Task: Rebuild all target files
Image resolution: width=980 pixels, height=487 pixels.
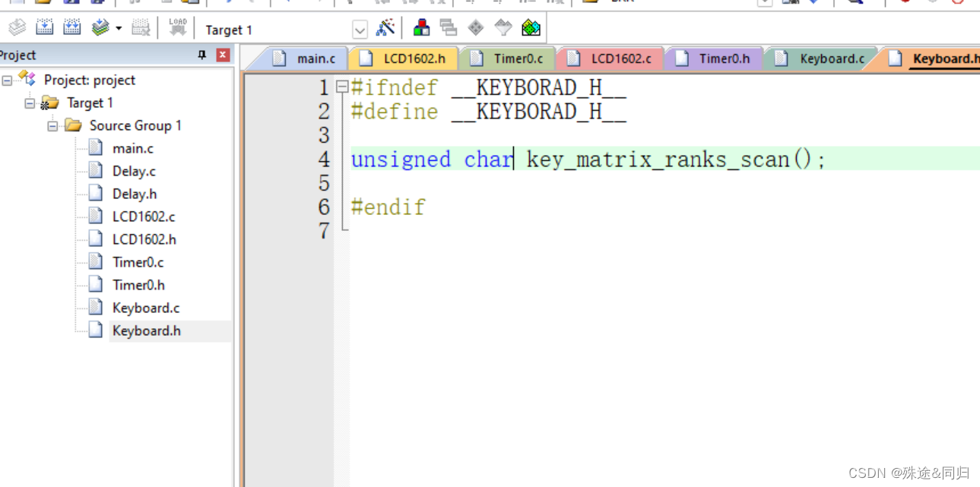Action: 72,27
